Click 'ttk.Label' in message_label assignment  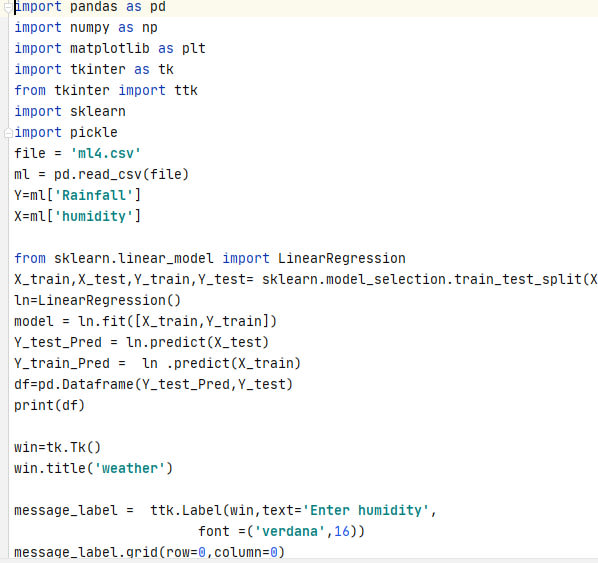click(x=186, y=510)
